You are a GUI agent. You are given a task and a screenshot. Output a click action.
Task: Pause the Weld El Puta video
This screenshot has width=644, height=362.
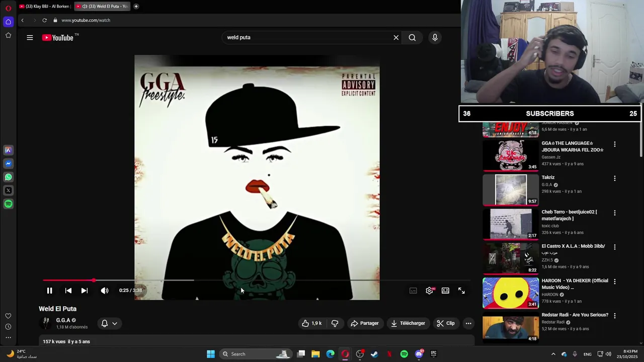(x=49, y=291)
